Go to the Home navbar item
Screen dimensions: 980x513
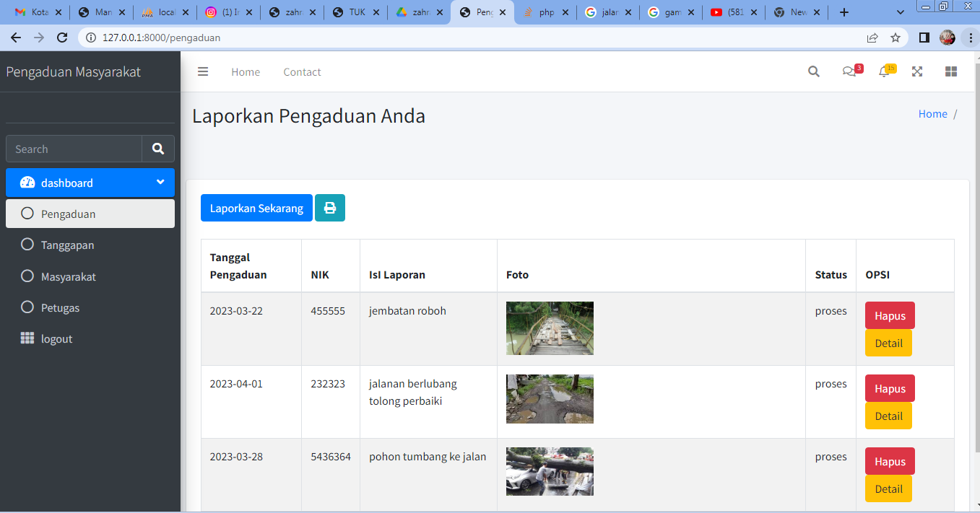pyautogui.click(x=246, y=71)
